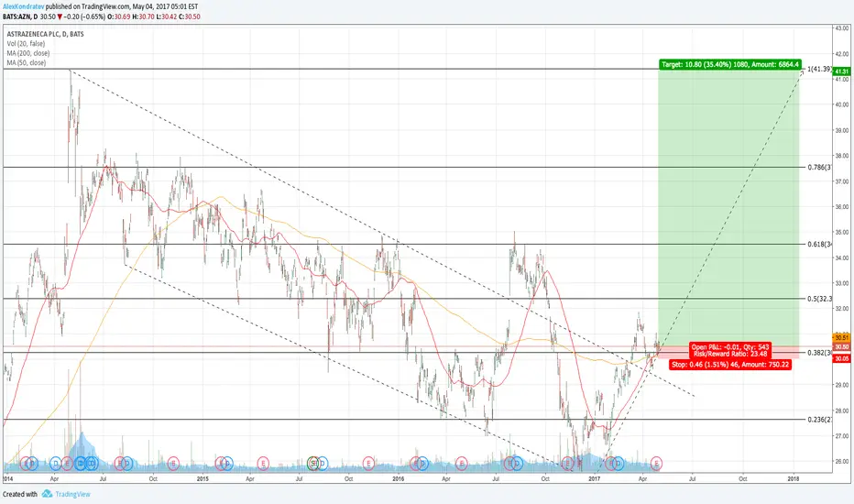This screenshot has width=854, height=504.
Task: Click the orange 30.51 price tag on scale
Action: [x=842, y=338]
